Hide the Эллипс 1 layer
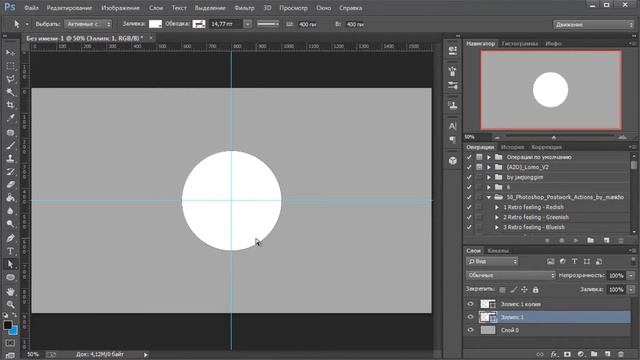The width and height of the screenshot is (640, 360). click(470, 317)
